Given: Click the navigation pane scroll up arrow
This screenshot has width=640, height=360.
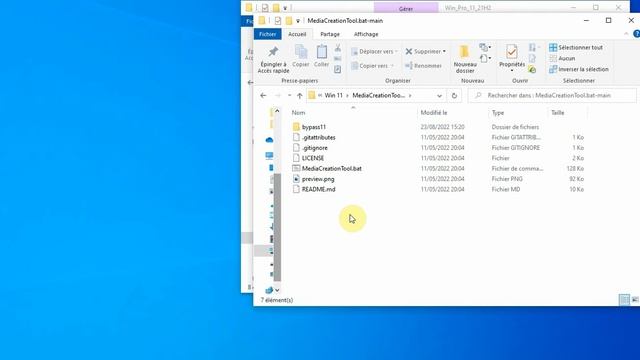Looking at the screenshot, I should [x=277, y=111].
